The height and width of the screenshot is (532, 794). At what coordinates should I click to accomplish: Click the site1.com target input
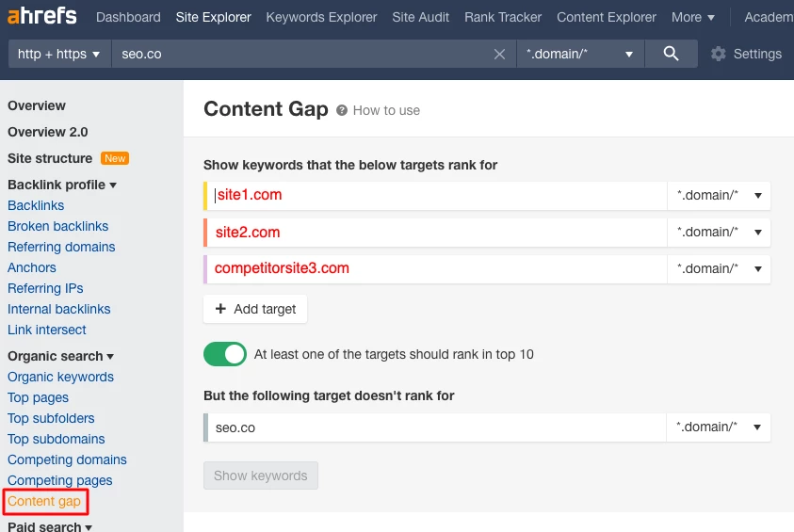click(435, 196)
